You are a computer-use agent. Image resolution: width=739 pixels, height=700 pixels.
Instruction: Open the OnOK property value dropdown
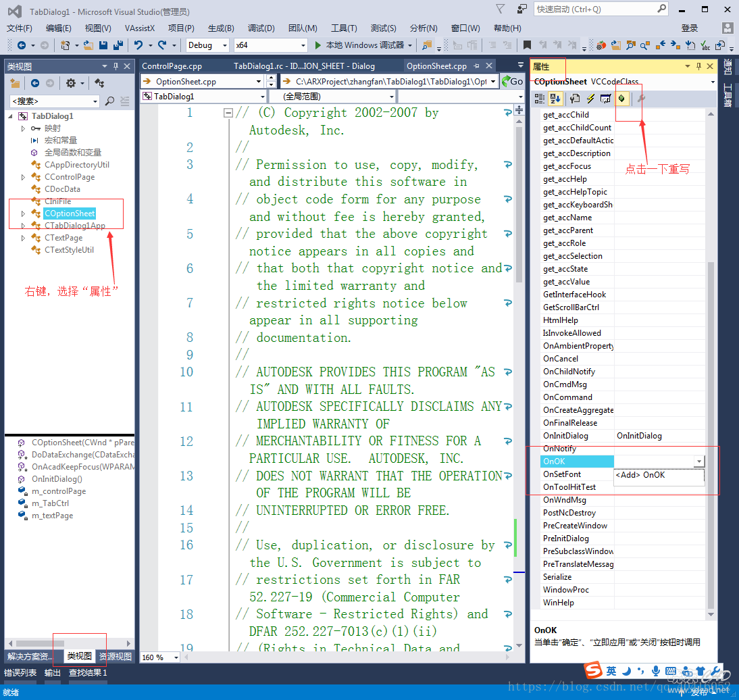(699, 461)
